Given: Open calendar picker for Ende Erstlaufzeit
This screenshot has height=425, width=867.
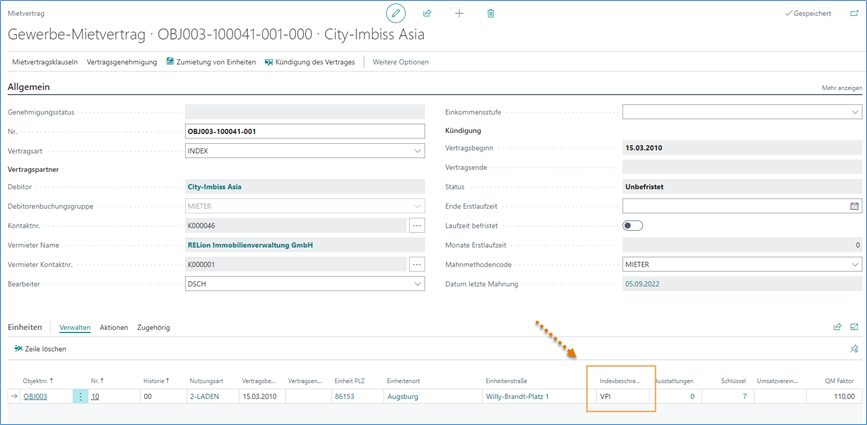Looking at the screenshot, I should click(x=854, y=206).
